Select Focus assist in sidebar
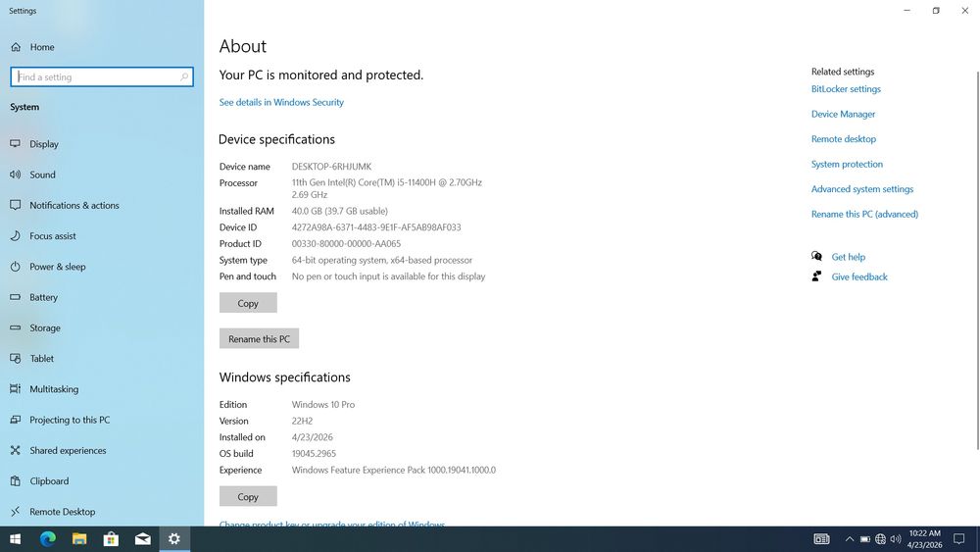The height and width of the screenshot is (552, 980). pos(53,235)
